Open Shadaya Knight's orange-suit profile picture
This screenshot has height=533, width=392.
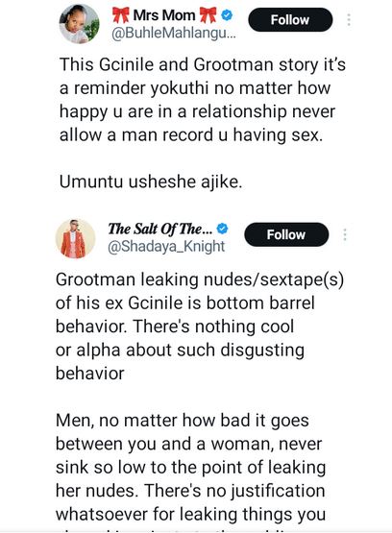tap(76, 239)
